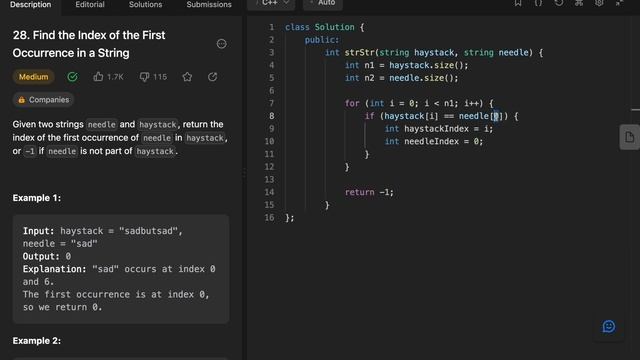View the Submissions tab

(209, 5)
